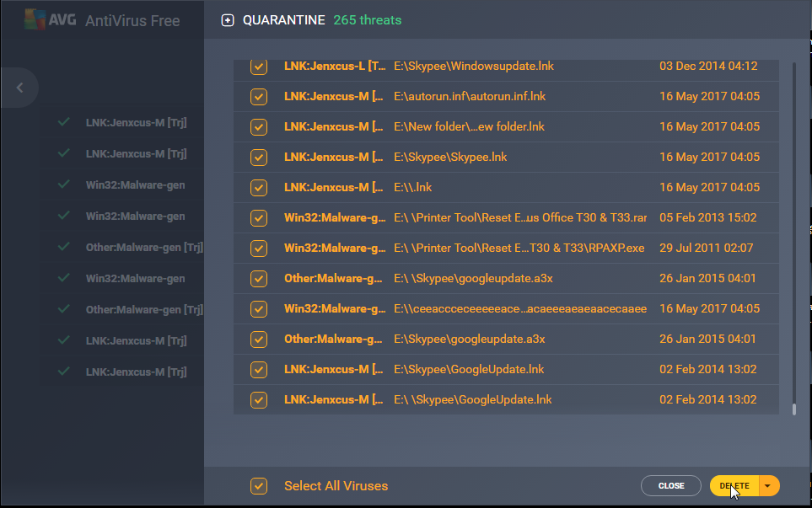Select the path ending in RPAXP.exe
This screenshot has height=508, width=812.
519,248
